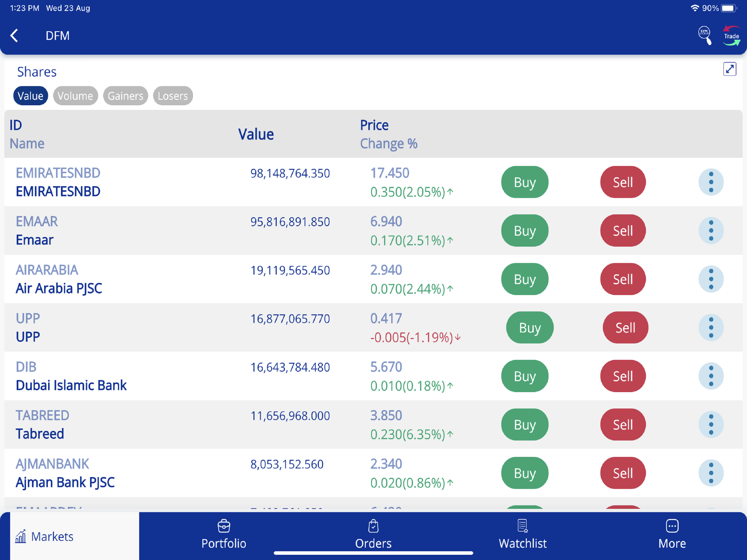
Task: Click the DFM title in header
Action: 57,36
